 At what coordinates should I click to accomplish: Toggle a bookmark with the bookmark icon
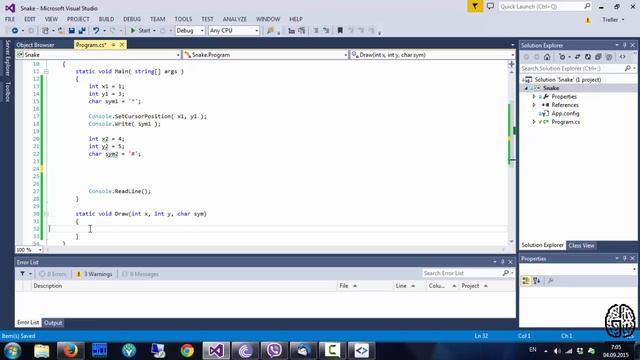(340, 31)
